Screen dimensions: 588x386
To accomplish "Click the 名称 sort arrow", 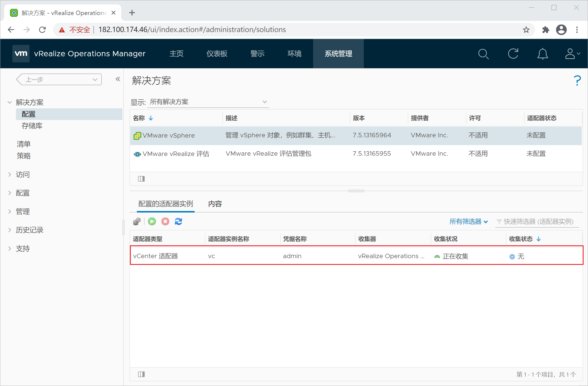I will (x=151, y=118).
